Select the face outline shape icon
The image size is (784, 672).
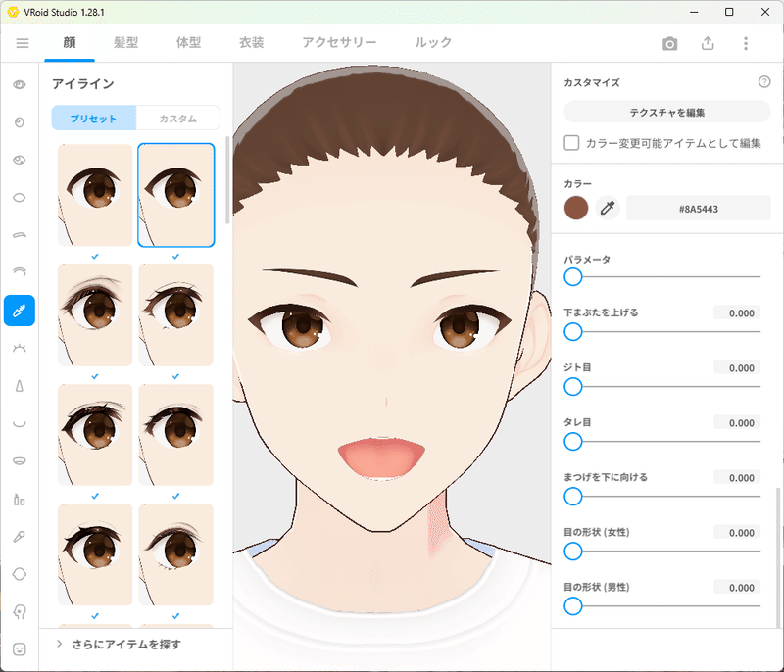(x=20, y=574)
